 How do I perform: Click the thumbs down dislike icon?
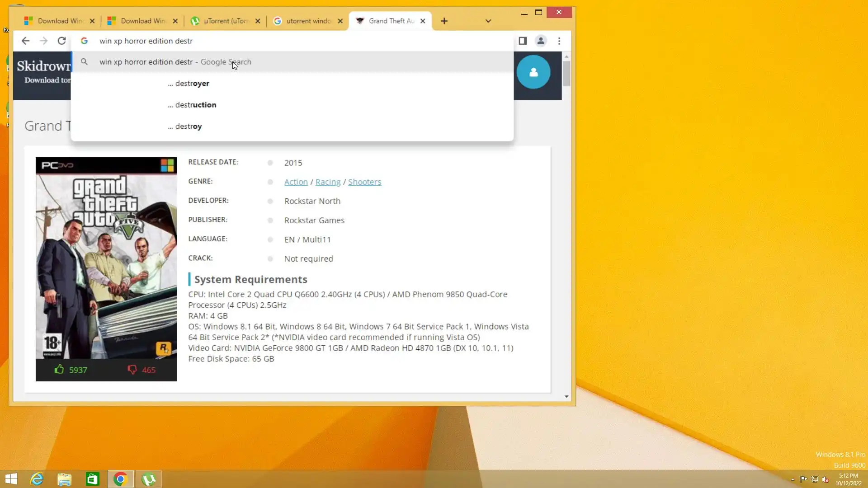(x=132, y=370)
